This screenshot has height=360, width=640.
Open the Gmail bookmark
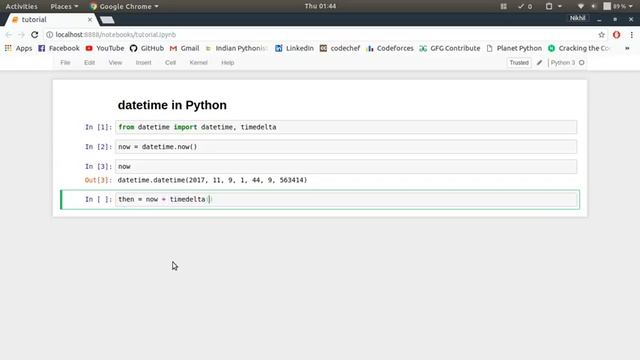click(x=184, y=48)
